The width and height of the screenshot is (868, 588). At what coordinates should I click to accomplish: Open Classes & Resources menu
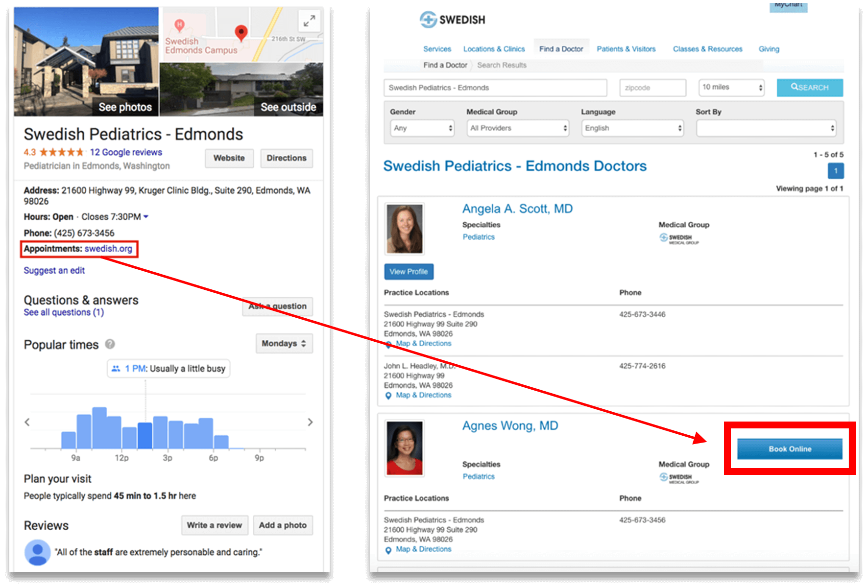(x=707, y=49)
